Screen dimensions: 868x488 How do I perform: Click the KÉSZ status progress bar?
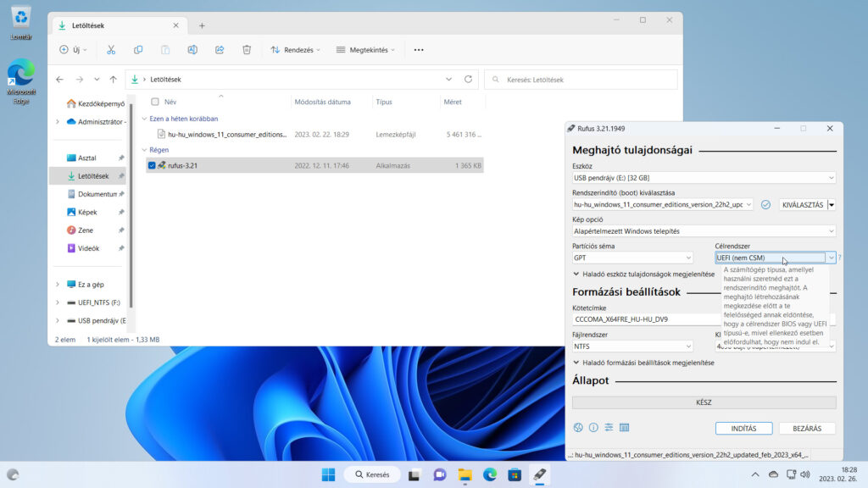click(704, 402)
